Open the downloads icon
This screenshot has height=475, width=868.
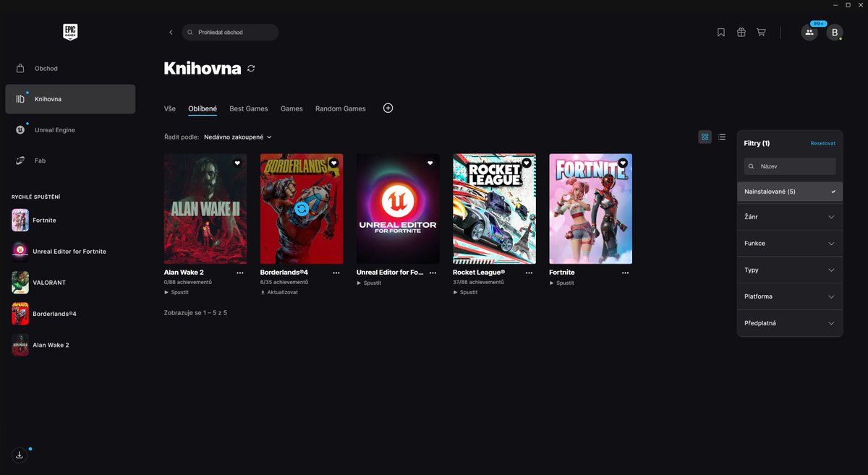[x=20, y=455]
